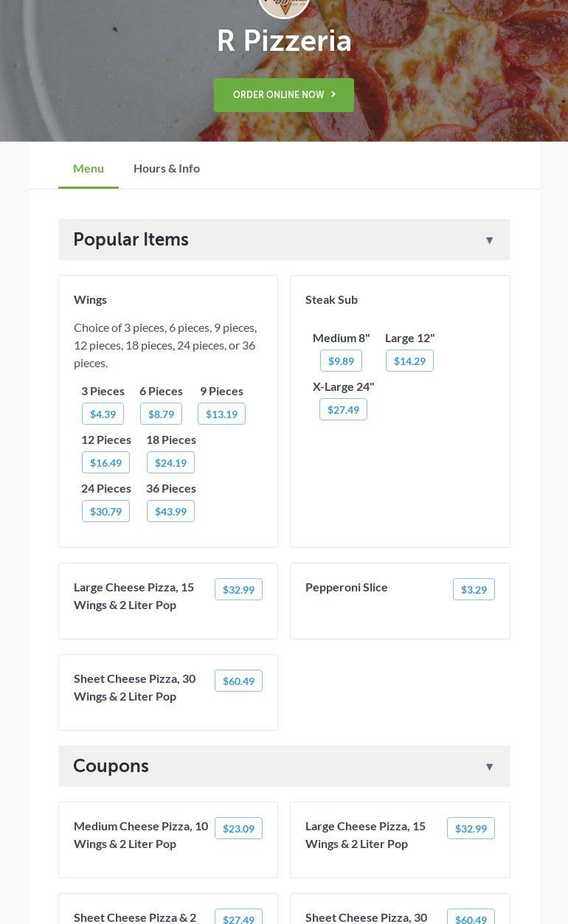Click $60.49 price under Popular Items
Viewport: 568px width, 924px height.
[238, 681]
